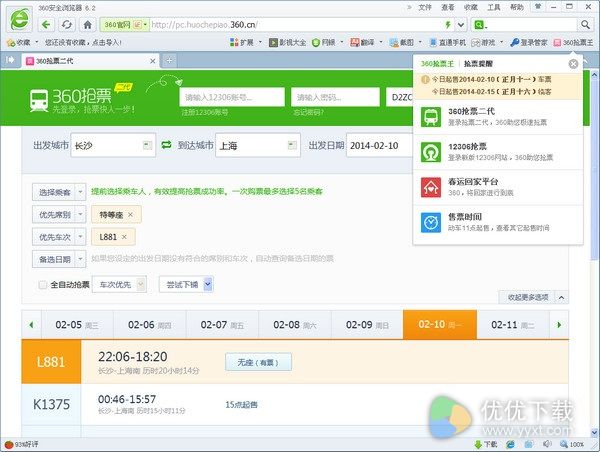Open the address bar history dropdown

coord(461,25)
